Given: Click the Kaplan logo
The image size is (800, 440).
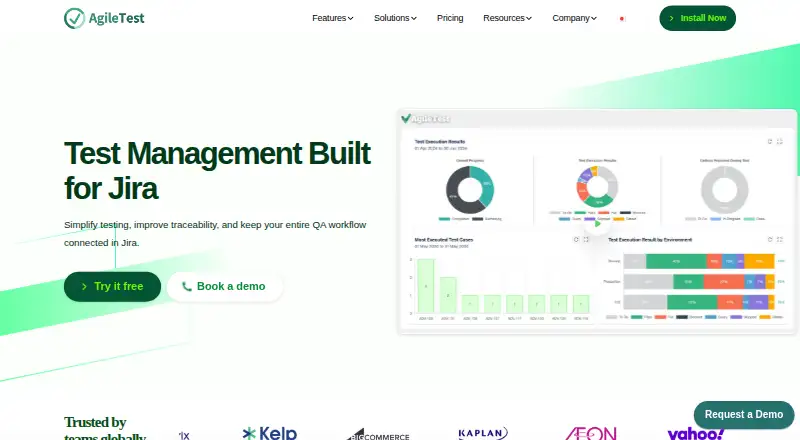Looking at the screenshot, I should coord(483,433).
